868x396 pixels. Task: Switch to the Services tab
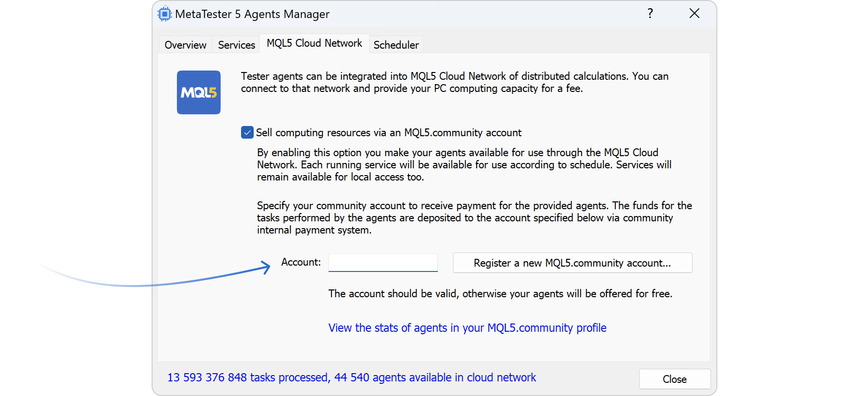237,45
